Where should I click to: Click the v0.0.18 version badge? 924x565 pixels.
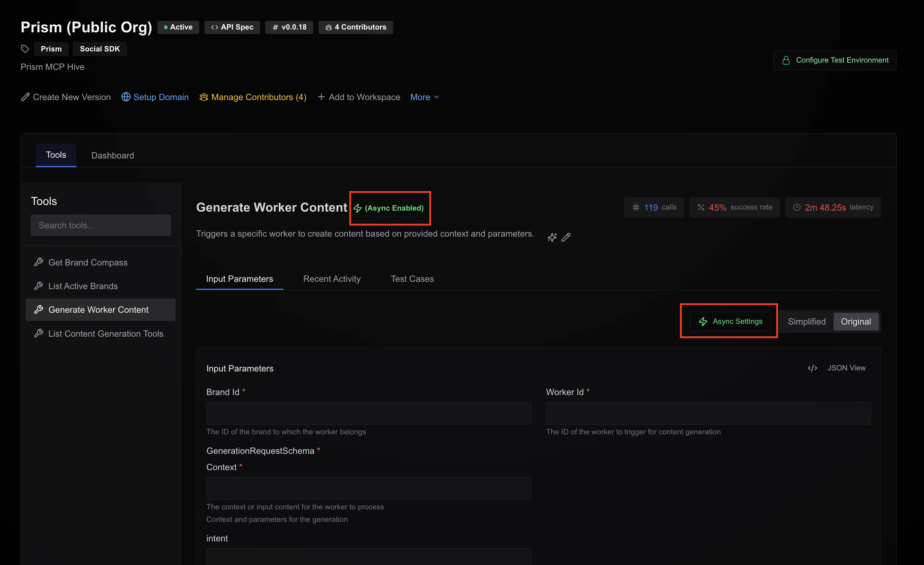click(289, 27)
